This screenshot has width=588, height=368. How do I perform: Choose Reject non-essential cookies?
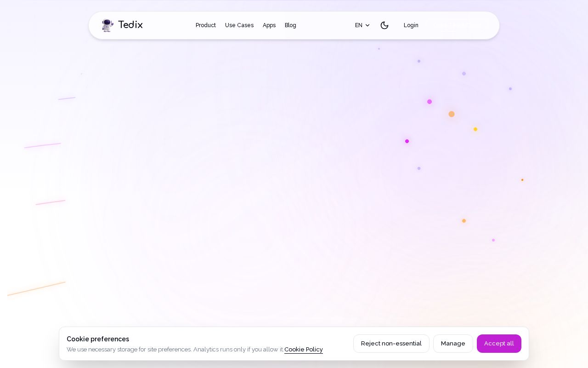click(x=391, y=344)
